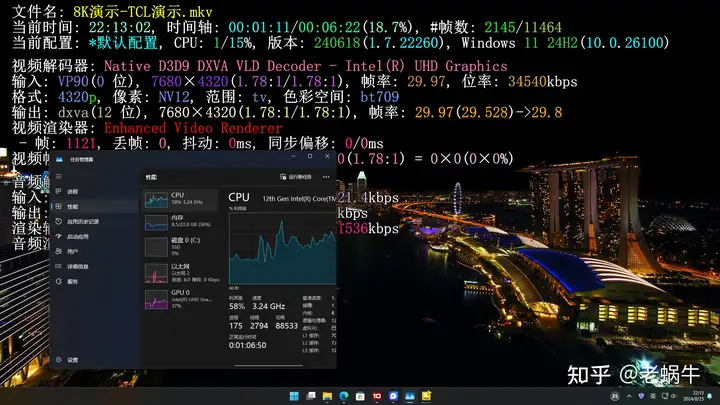This screenshot has width=720, height=405.
Task: Click the '34540kbps' bitrate value
Action: pos(542,82)
